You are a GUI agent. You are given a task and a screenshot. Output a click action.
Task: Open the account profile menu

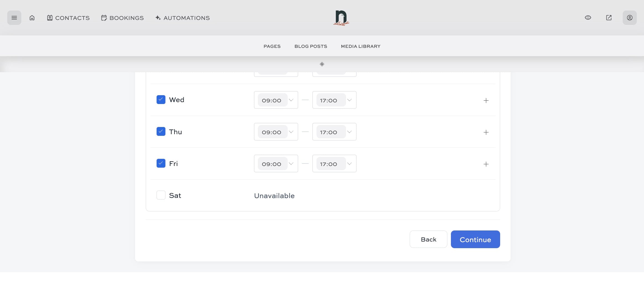pyautogui.click(x=629, y=17)
